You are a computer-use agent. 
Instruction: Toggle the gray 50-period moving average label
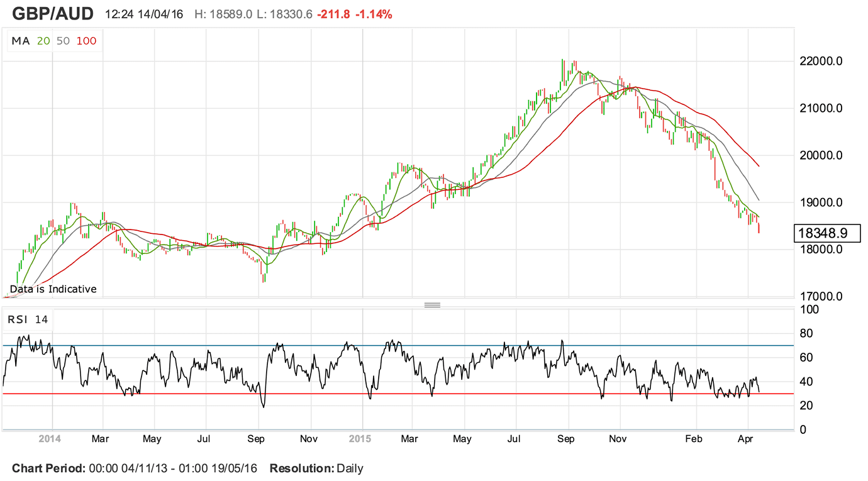click(63, 41)
